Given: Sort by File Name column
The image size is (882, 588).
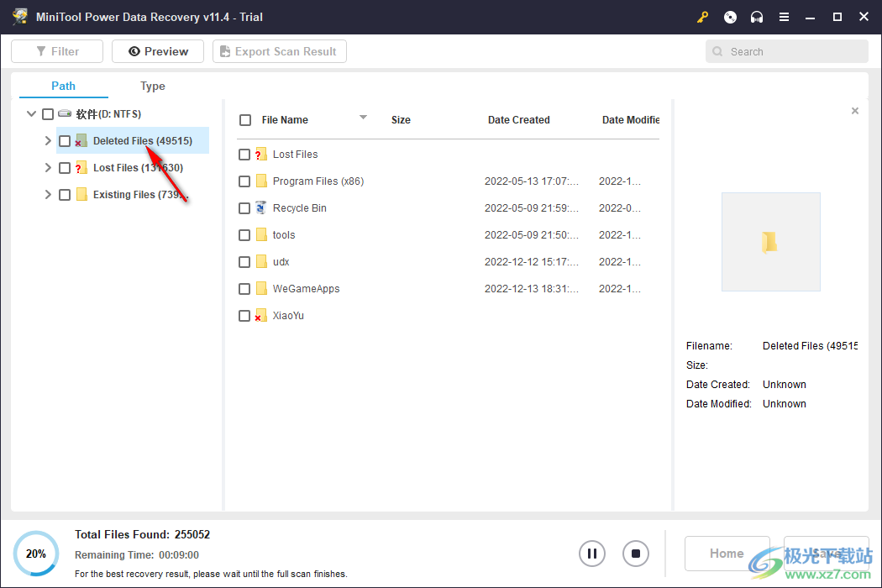Looking at the screenshot, I should pyautogui.click(x=285, y=120).
